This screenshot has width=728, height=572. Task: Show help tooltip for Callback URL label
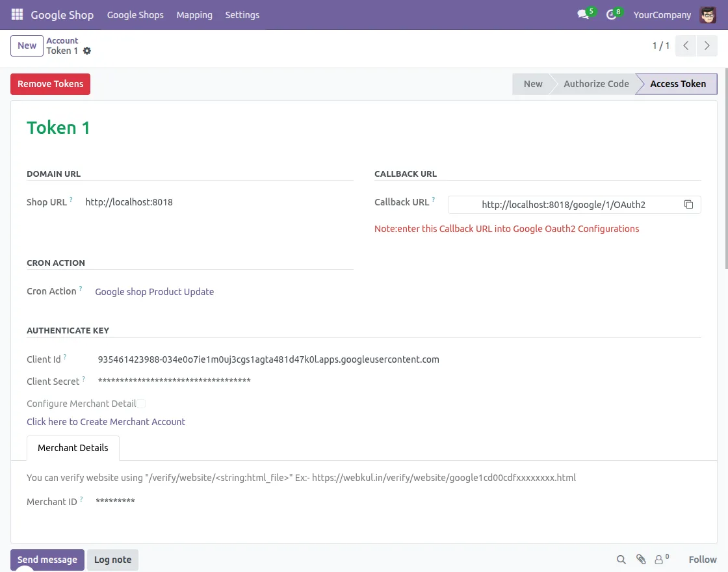(433, 200)
